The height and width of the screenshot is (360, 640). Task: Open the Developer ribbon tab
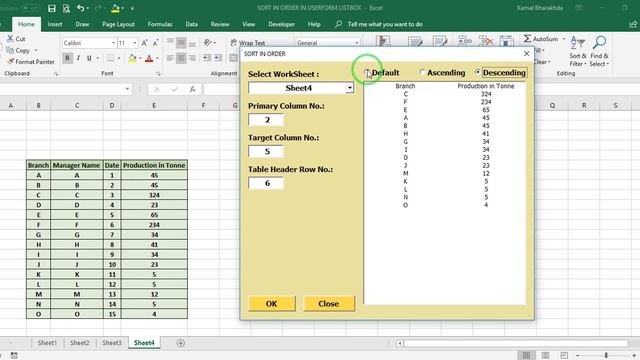pyautogui.click(x=281, y=24)
